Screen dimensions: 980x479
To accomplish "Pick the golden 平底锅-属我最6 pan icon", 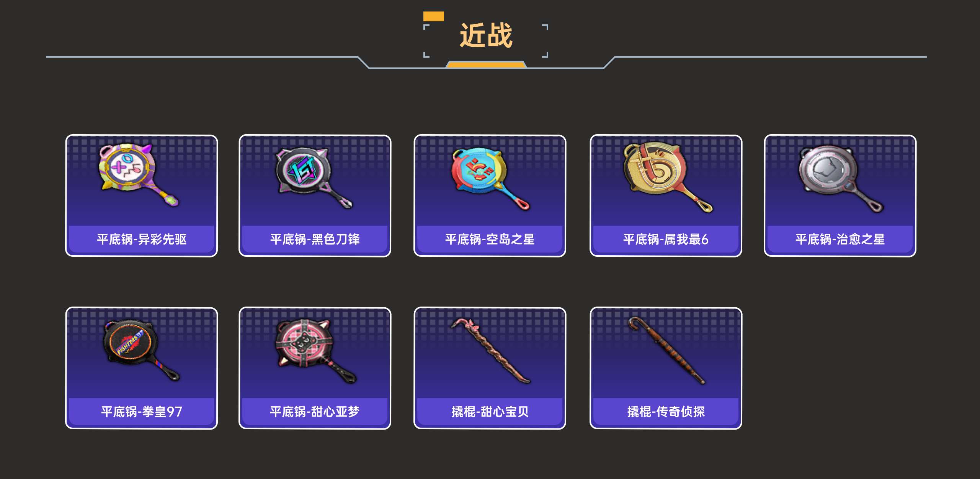I will (x=668, y=177).
